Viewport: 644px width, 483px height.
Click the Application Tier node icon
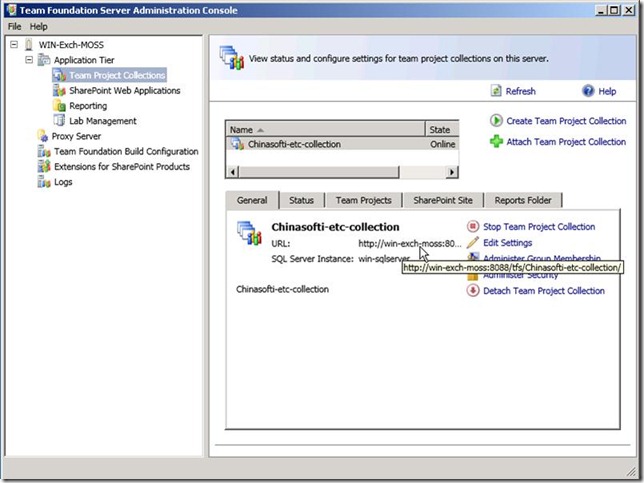(44, 60)
